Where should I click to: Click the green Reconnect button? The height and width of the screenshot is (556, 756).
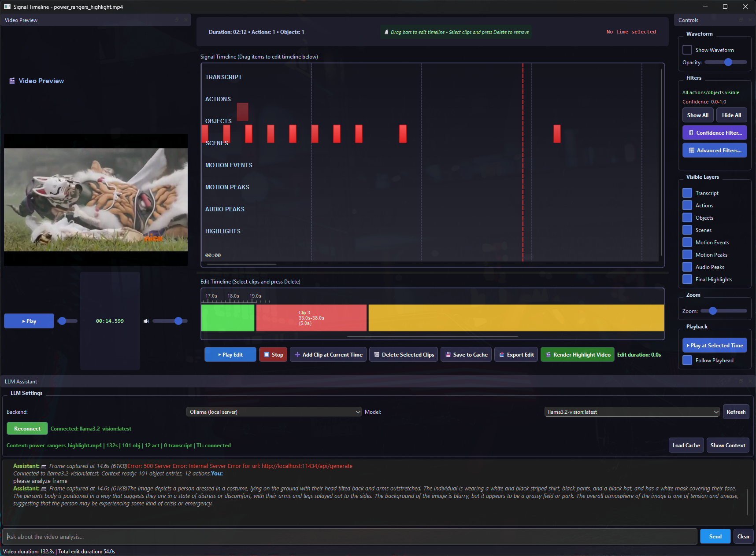coord(27,428)
